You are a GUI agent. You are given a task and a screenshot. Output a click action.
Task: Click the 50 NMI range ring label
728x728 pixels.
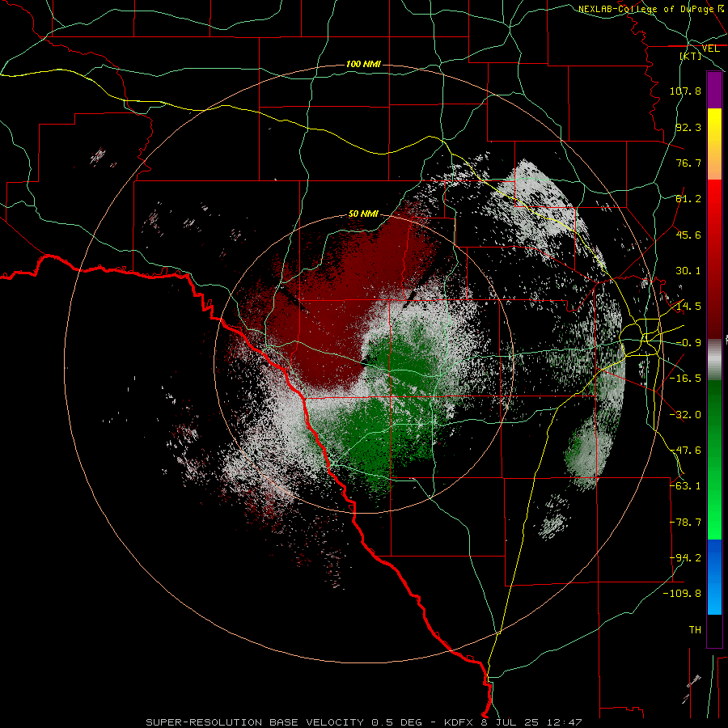coord(363,214)
